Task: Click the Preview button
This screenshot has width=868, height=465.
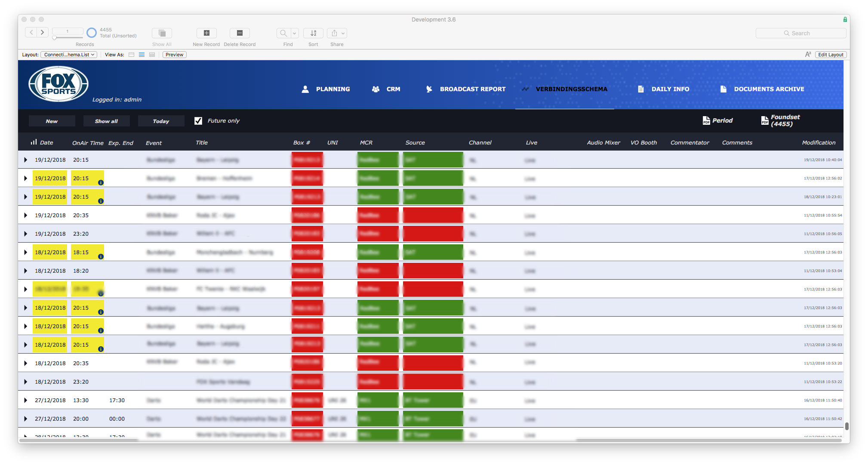Action: 174,55
